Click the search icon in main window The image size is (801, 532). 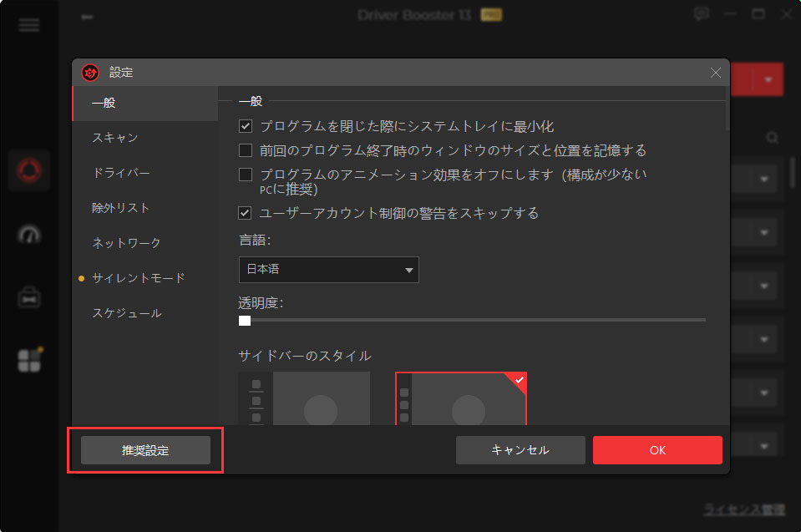(x=773, y=138)
